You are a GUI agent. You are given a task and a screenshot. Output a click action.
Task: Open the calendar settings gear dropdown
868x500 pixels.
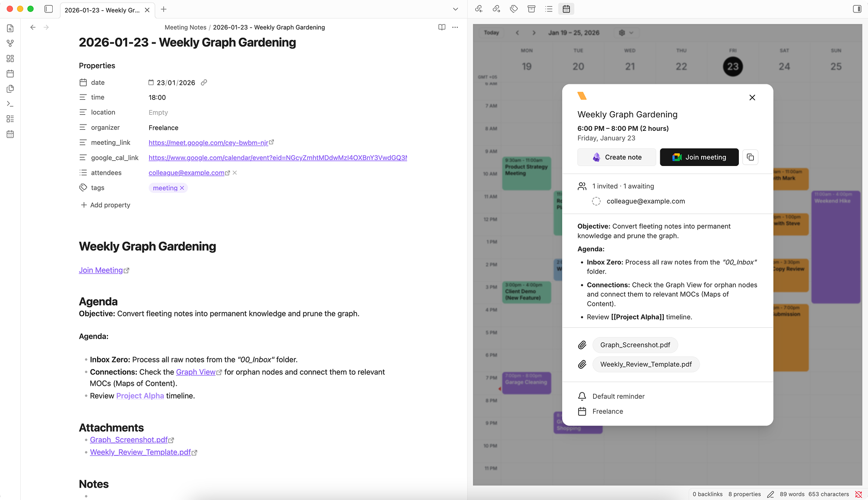click(626, 33)
